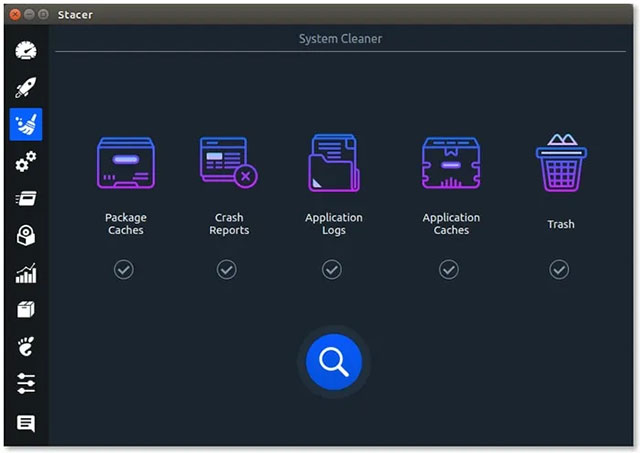The width and height of the screenshot is (640, 453).
Task: Click the Application Caches label
Action: [451, 224]
